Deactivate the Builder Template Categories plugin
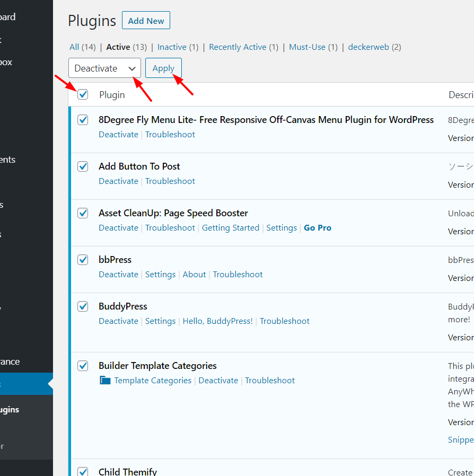This screenshot has width=474, height=476. (x=218, y=381)
